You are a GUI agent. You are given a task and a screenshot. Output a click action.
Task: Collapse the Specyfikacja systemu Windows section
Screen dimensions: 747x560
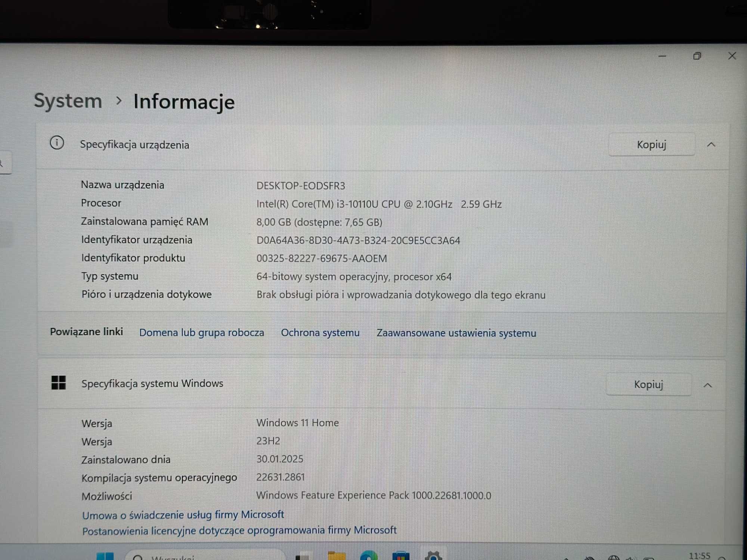707,385
